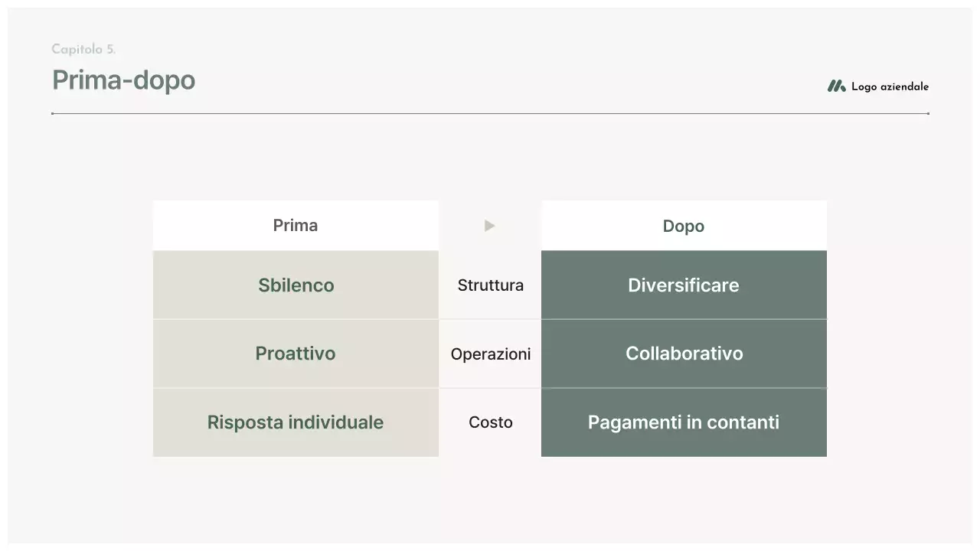Viewport: 980px width, 551px height.
Task: Click the 'Diversificare' dark green cell
Action: pos(683,285)
